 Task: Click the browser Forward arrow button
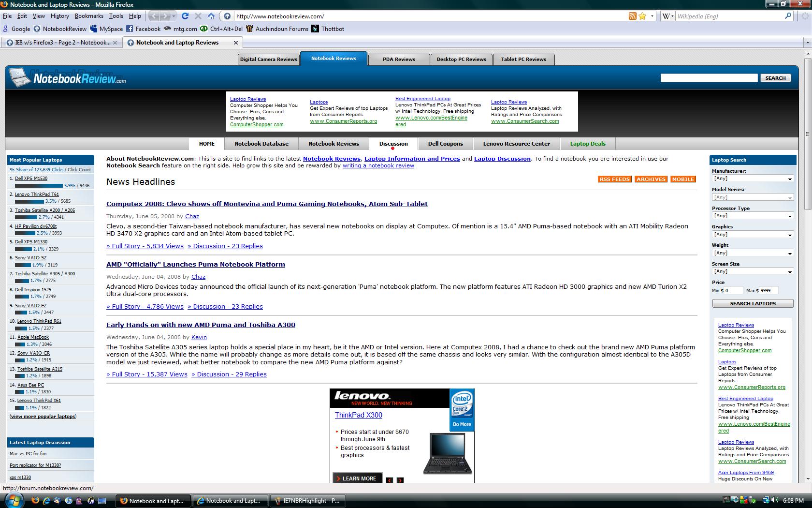tap(165, 16)
